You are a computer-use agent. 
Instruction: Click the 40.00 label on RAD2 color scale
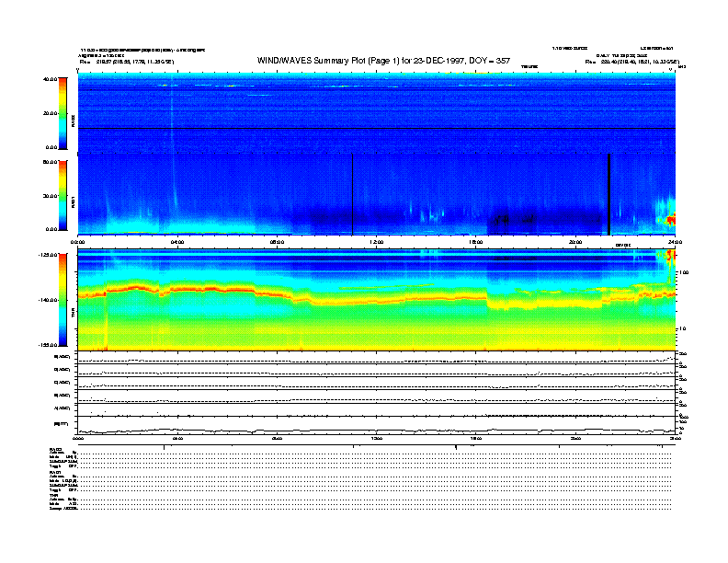pos(50,79)
